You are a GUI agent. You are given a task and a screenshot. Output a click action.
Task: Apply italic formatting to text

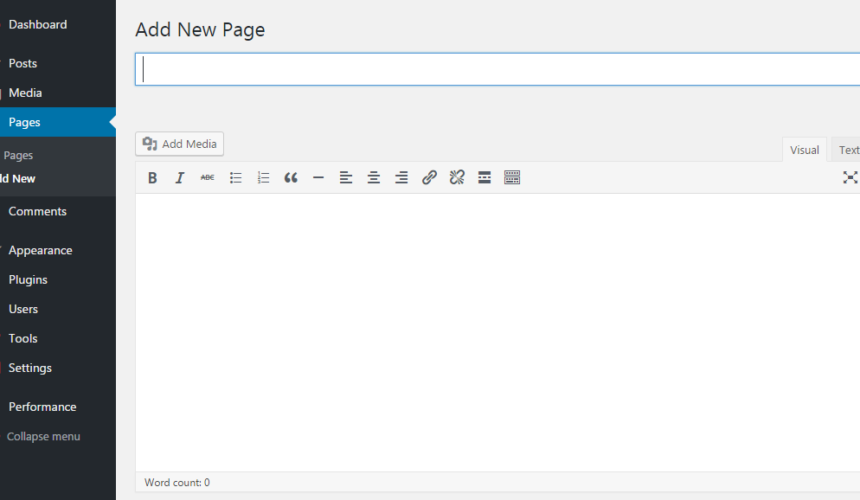179,178
